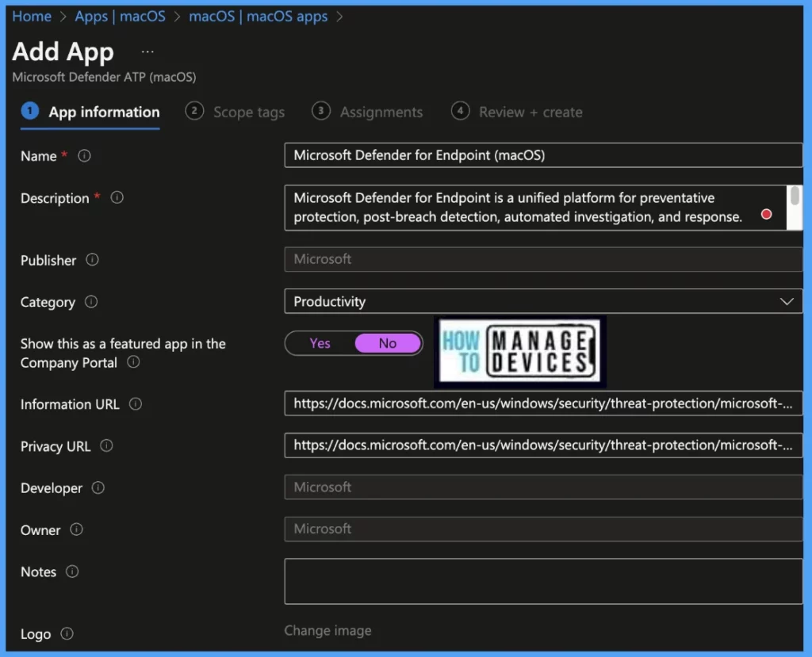The width and height of the screenshot is (812, 657).
Task: Expand the Category dropdown chevron
Action: tap(787, 301)
